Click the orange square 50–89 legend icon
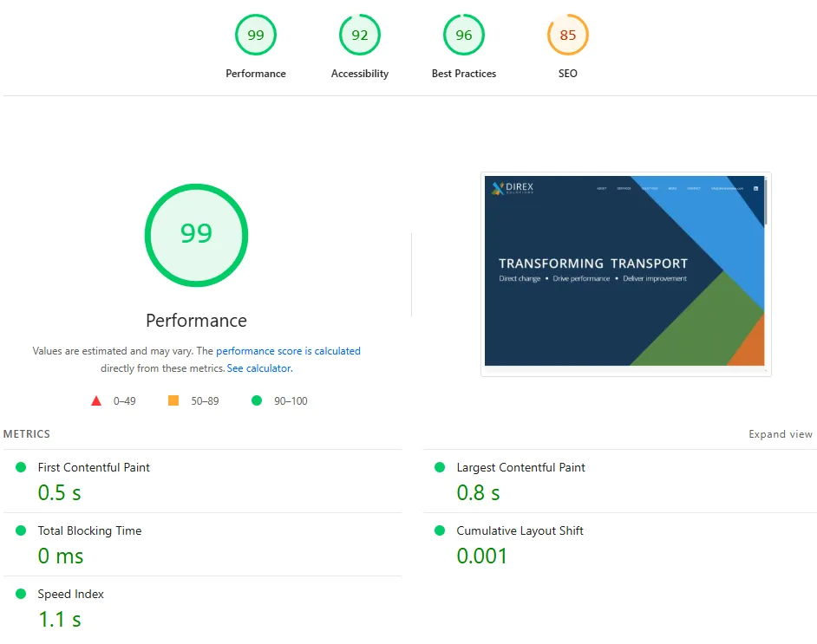817x644 pixels. pyautogui.click(x=173, y=400)
